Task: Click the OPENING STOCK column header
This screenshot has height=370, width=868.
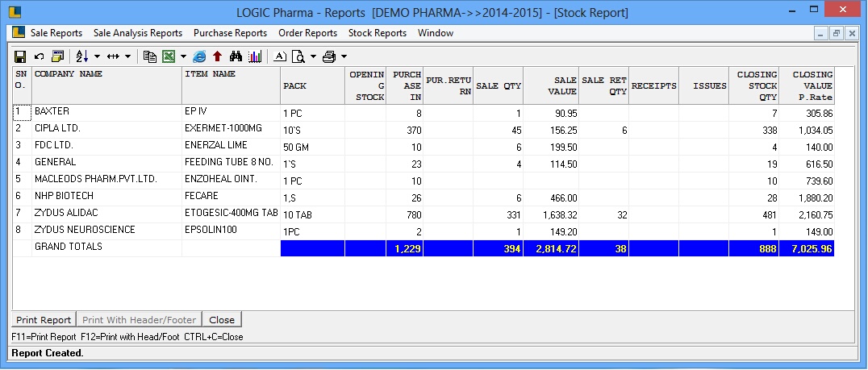Action: click(x=365, y=85)
